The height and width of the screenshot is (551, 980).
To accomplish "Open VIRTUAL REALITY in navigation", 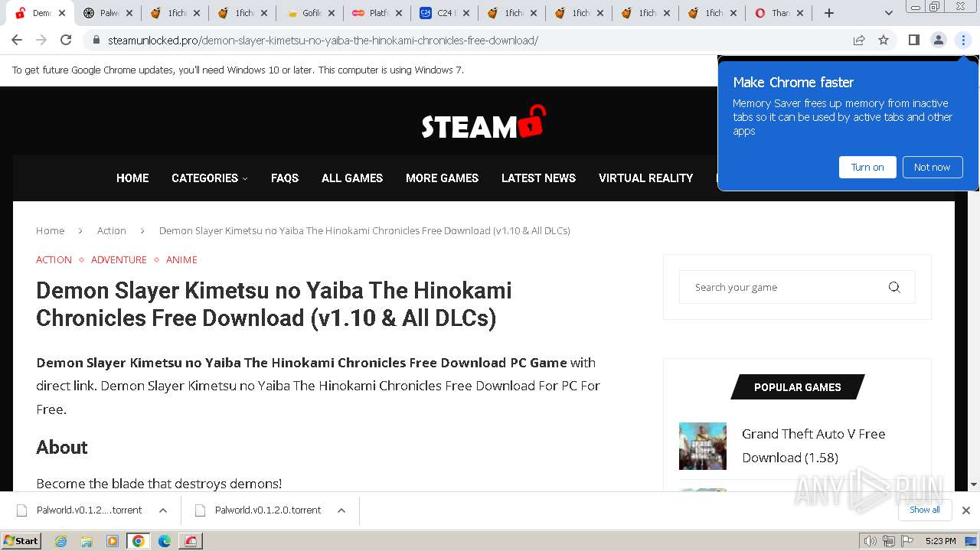I will pos(645,178).
